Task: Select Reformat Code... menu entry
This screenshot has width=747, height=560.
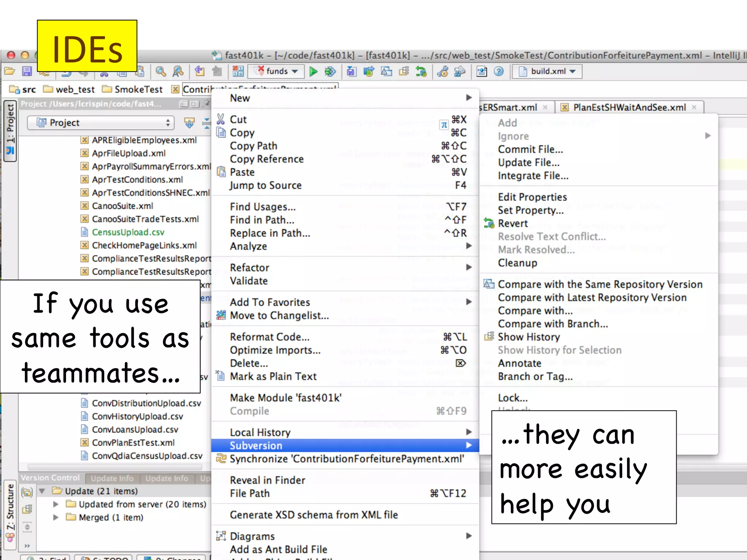Action: pos(345,337)
